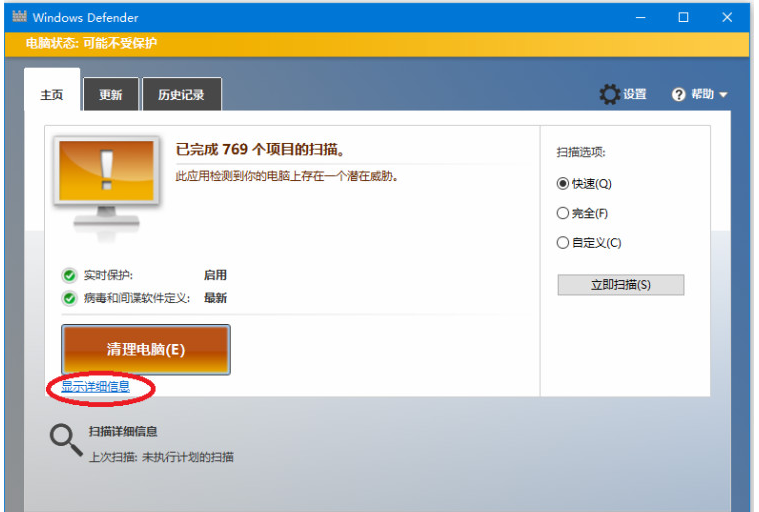This screenshot has width=759, height=512.
Task: Click the Windows Defender title text
Action: pyautogui.click(x=85, y=17)
